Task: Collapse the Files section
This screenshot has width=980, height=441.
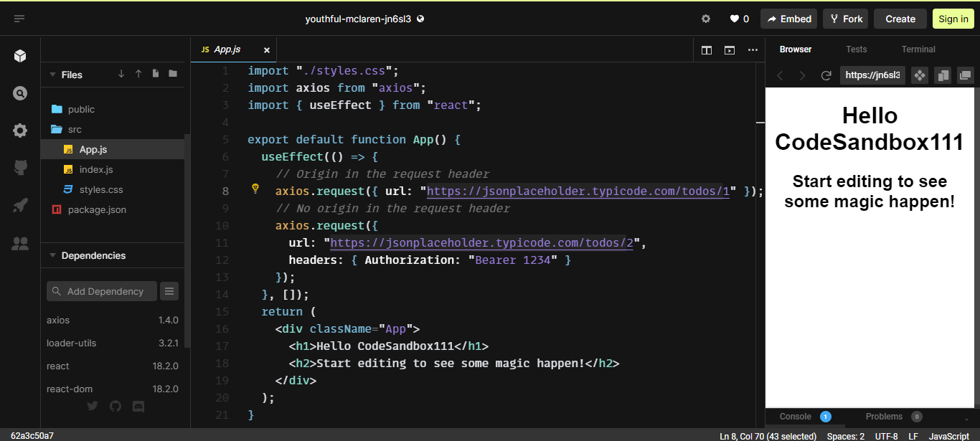Action: pos(52,74)
